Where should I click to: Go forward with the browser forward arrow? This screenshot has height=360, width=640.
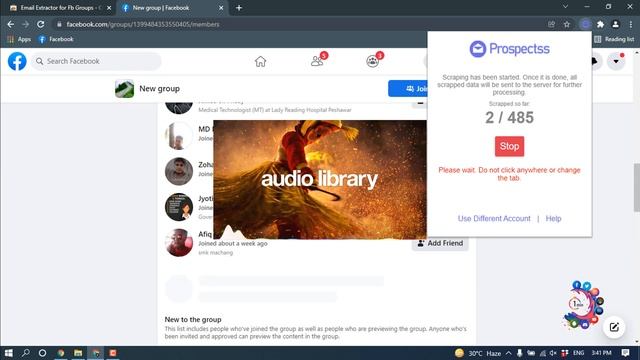(25, 24)
